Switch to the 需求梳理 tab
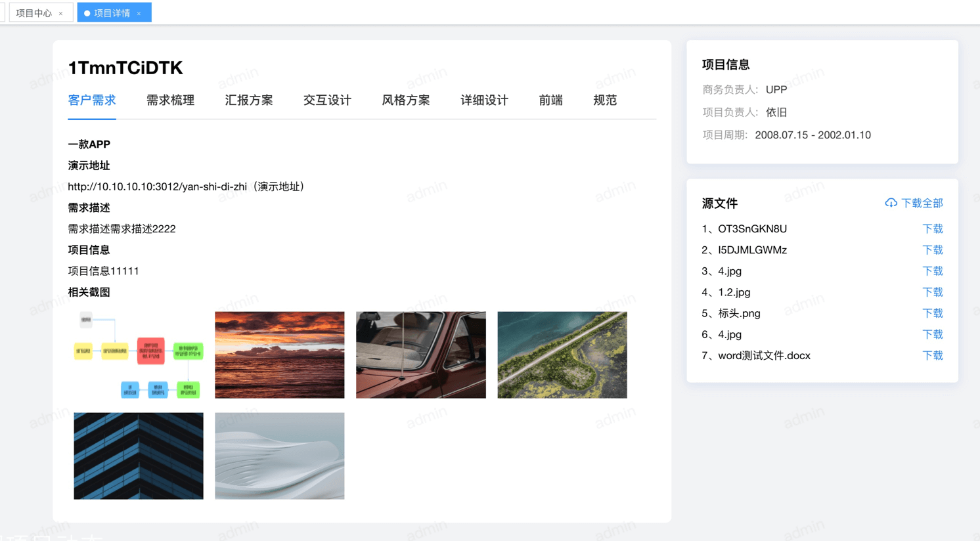 pyautogui.click(x=170, y=100)
